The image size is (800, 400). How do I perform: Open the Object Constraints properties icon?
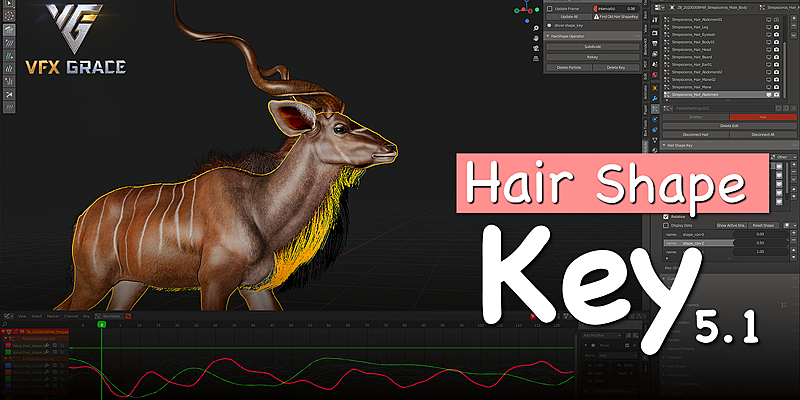point(655,131)
